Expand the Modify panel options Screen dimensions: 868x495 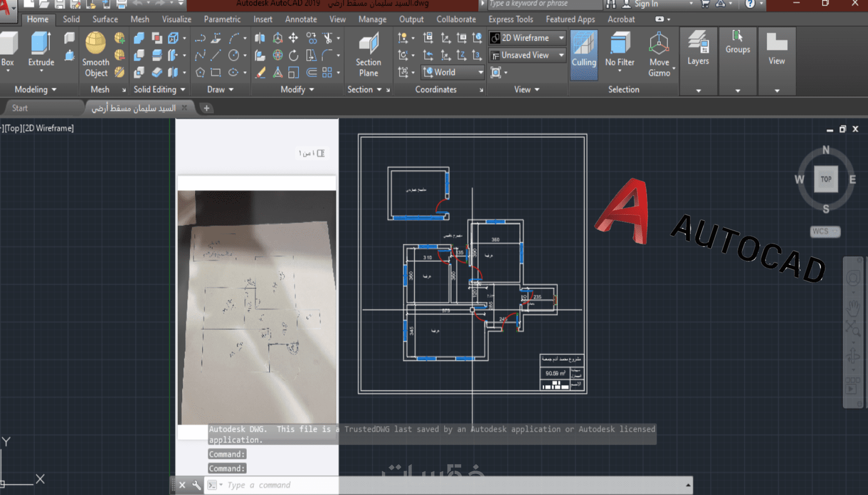click(x=297, y=89)
